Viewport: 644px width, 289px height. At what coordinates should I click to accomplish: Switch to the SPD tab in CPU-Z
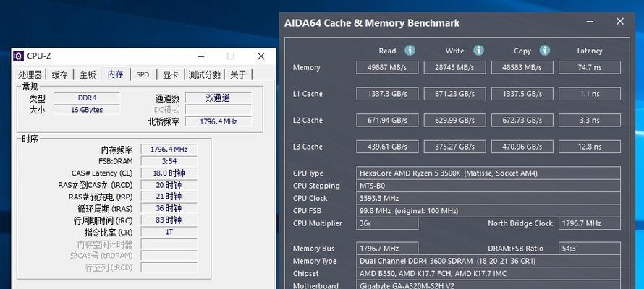coord(143,74)
